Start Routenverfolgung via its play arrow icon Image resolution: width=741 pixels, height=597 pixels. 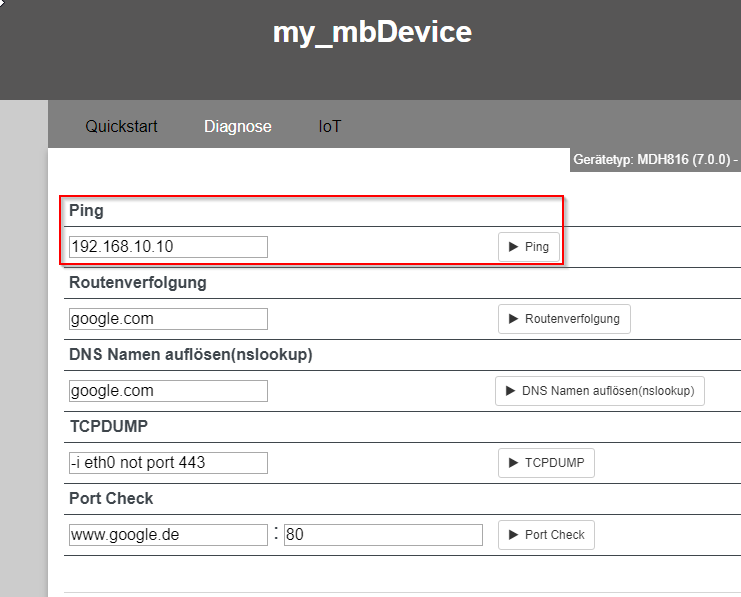tap(513, 319)
